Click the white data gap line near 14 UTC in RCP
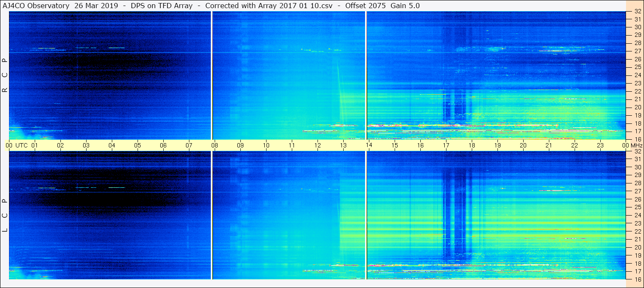The width and height of the screenshot is (644, 288). click(x=366, y=75)
